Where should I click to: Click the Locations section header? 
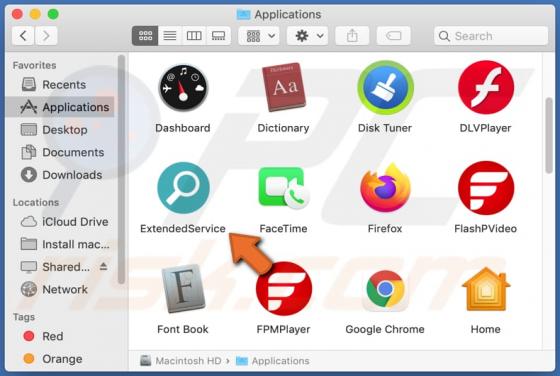[x=36, y=202]
